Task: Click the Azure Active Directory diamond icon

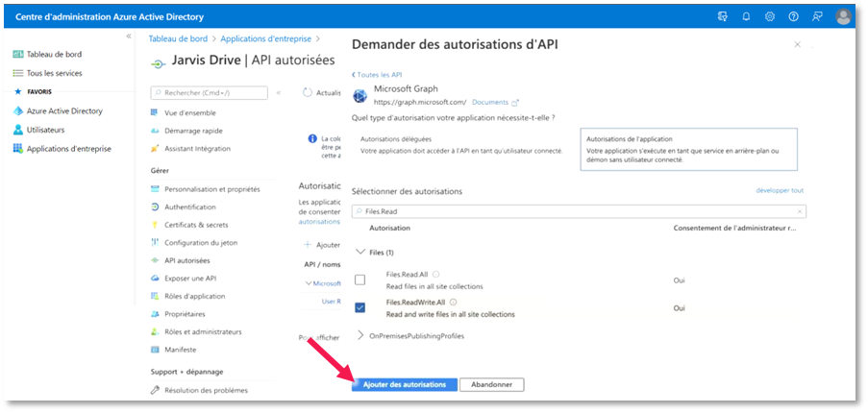Action: click(x=17, y=111)
